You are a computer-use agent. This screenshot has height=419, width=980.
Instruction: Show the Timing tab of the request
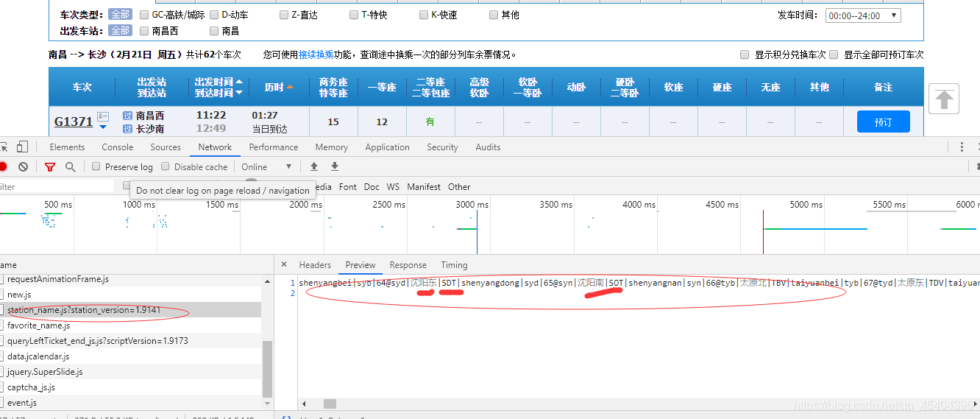[x=454, y=265]
